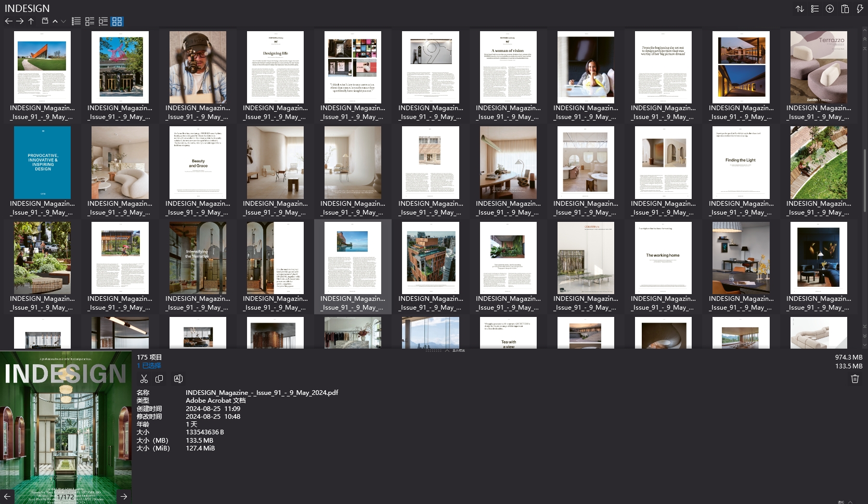
Task: Click the vertical scrollbar of the thumbnail grid
Action: pos(864,182)
